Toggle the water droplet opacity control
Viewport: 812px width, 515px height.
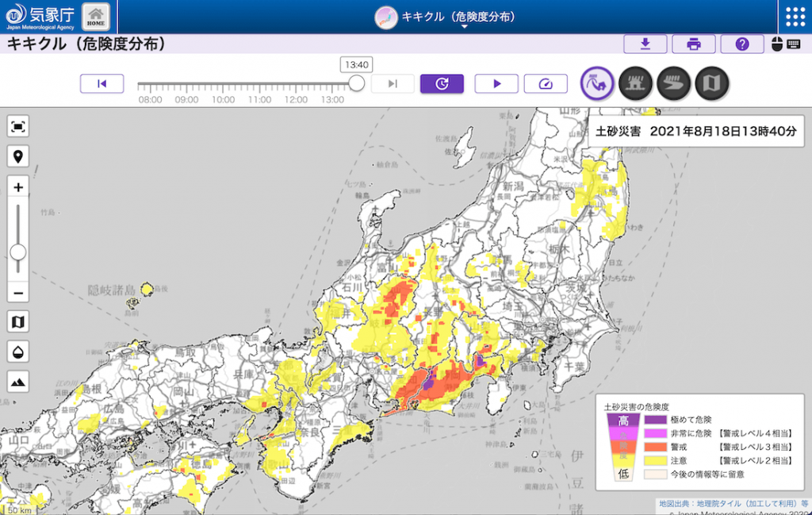pos(18,351)
